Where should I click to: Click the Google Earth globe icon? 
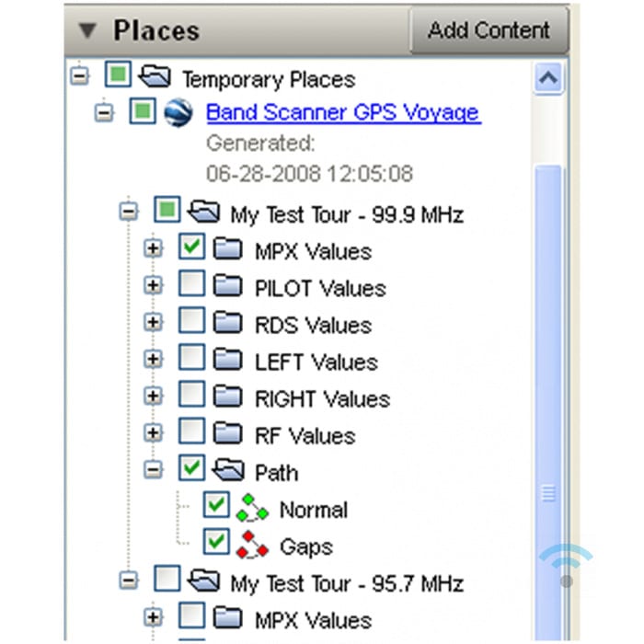(x=176, y=112)
